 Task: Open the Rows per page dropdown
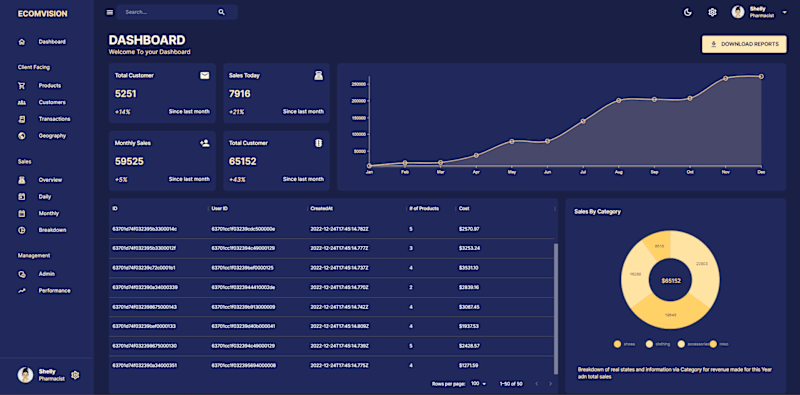pyautogui.click(x=479, y=384)
